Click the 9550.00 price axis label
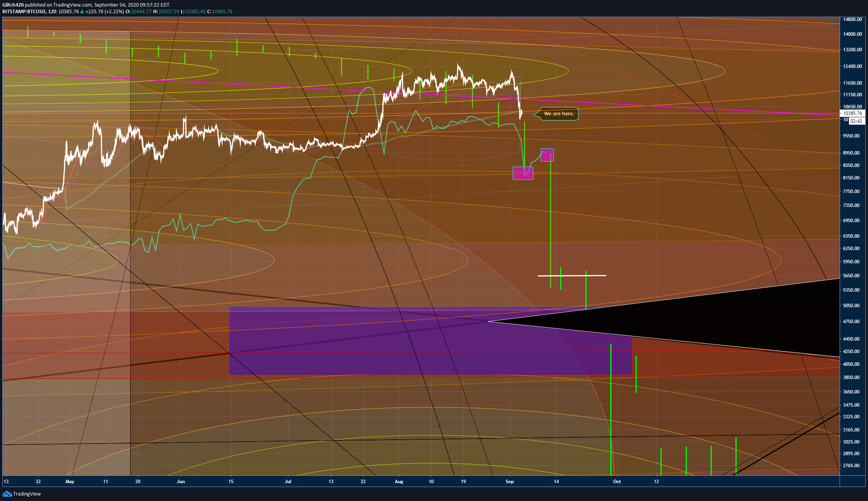The width and height of the screenshot is (868, 501). click(x=851, y=136)
